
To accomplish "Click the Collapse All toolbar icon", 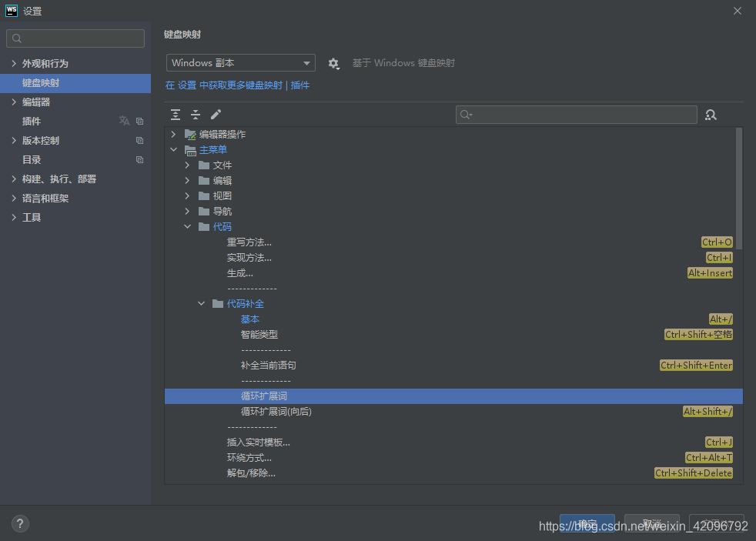I will pos(196,115).
